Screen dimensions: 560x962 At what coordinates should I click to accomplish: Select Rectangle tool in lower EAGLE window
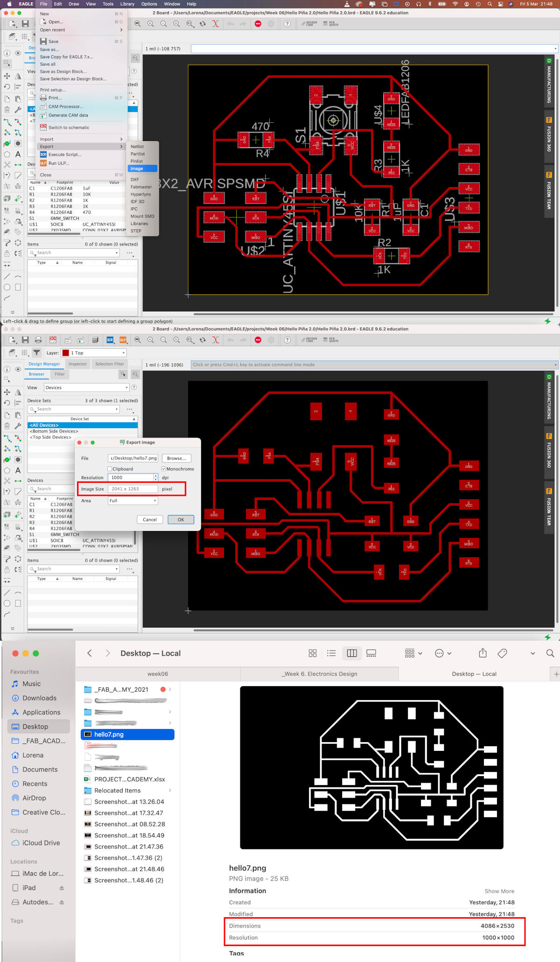point(18,603)
